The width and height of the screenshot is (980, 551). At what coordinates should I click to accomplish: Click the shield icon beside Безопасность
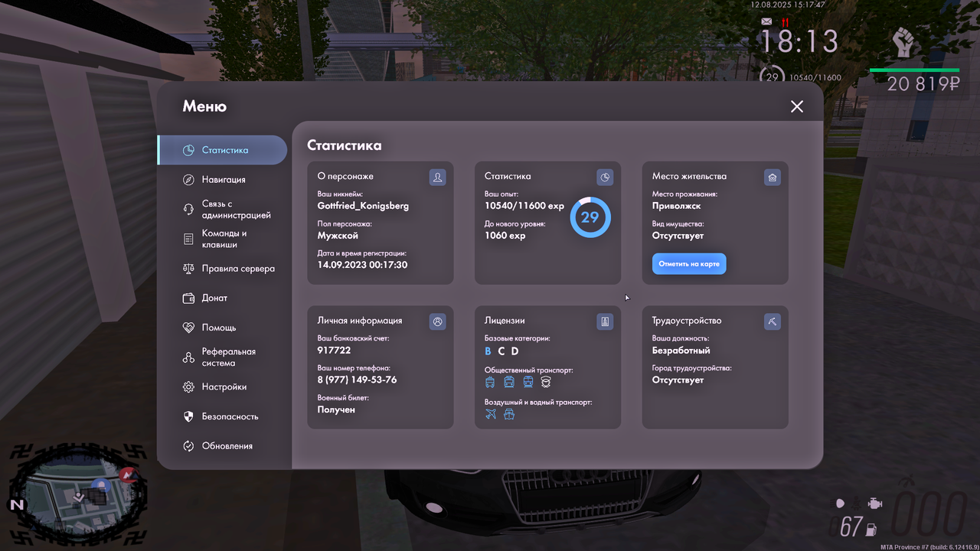188,416
